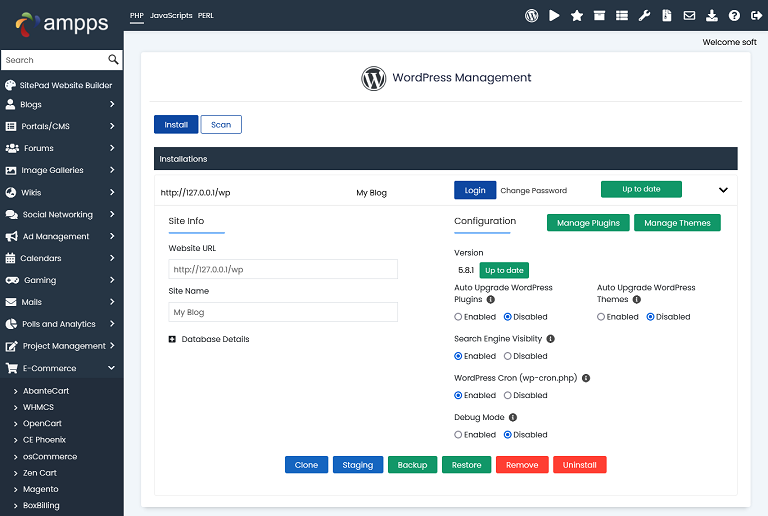768x516 pixels.
Task: Open the backups file icon
Action: [667, 16]
